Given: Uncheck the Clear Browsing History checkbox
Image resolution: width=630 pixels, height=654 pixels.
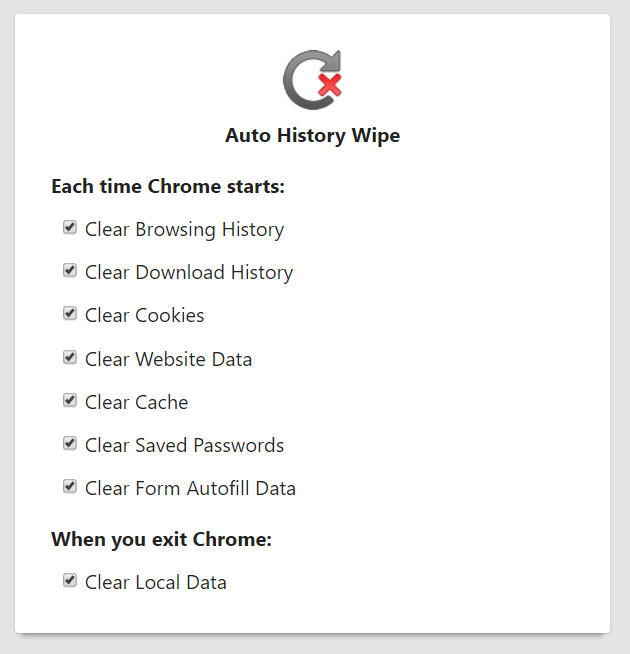Looking at the screenshot, I should 70,227.
